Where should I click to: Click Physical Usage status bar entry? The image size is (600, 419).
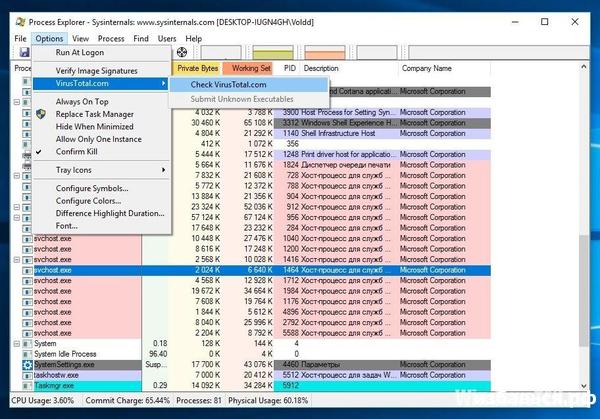[x=268, y=401]
